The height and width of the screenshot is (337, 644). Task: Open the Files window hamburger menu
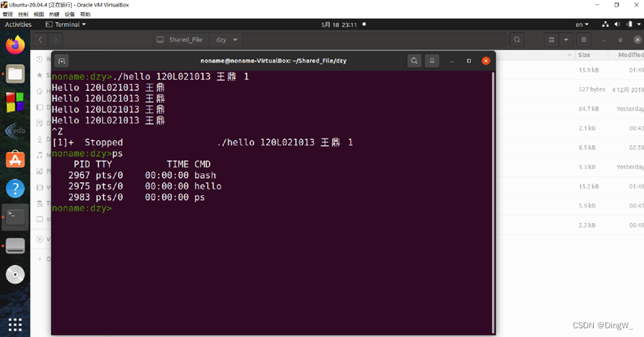tap(584, 40)
